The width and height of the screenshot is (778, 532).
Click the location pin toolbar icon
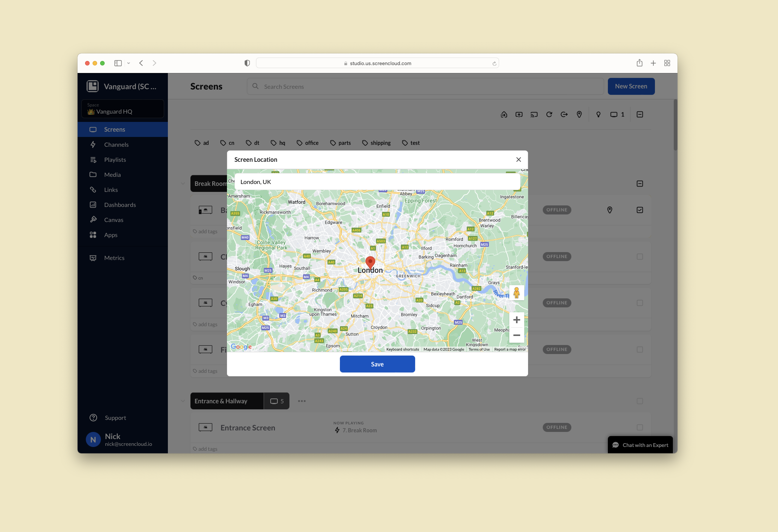click(579, 114)
